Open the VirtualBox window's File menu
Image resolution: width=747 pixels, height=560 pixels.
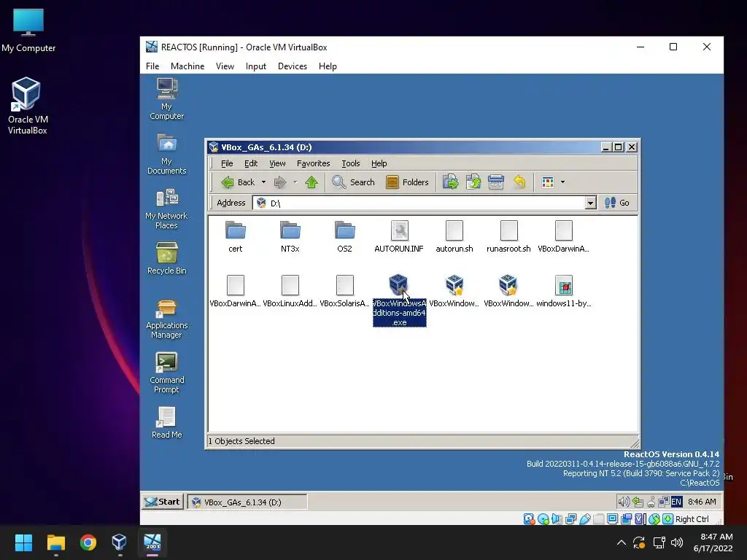click(152, 66)
